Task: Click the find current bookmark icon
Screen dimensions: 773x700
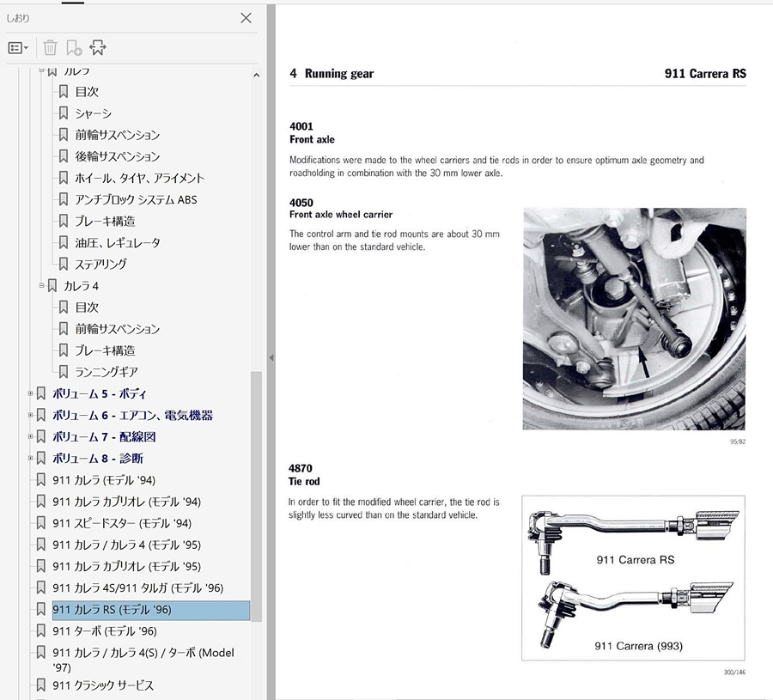Action: click(98, 48)
